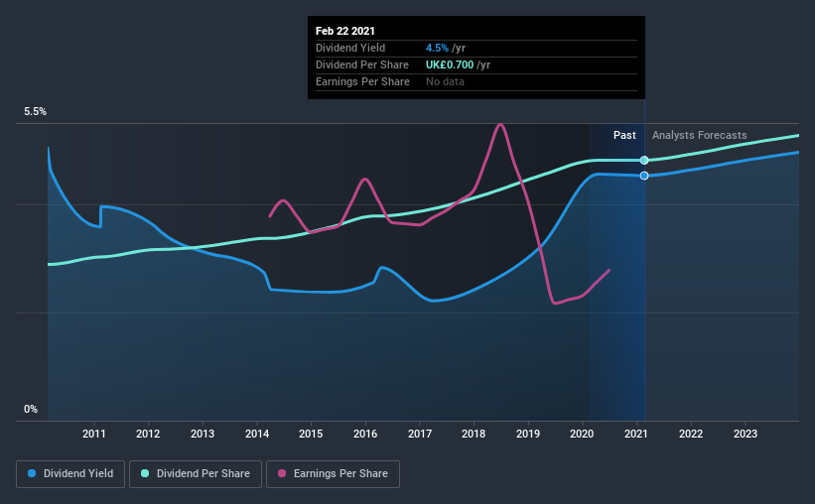
Task: Click the 2022 x-axis label
Action: click(691, 434)
